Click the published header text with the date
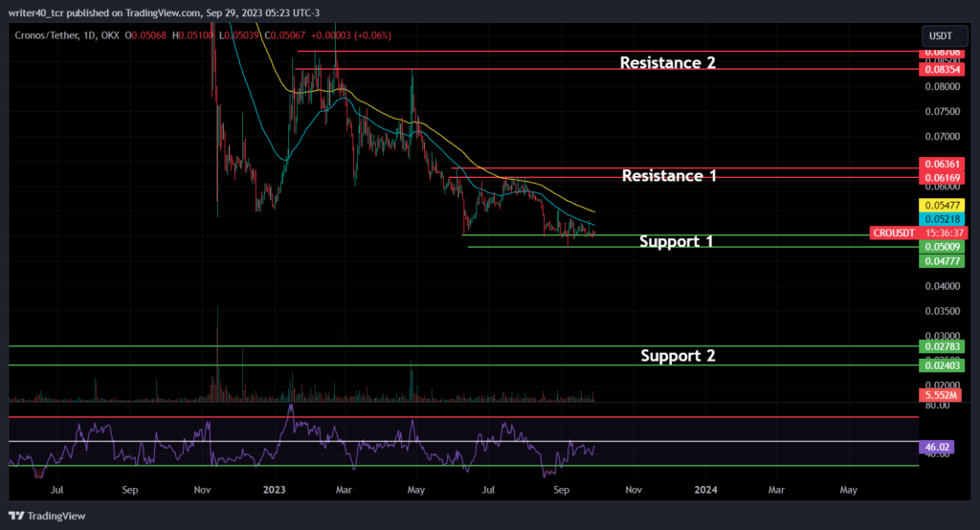This screenshot has height=530, width=980. [x=164, y=12]
